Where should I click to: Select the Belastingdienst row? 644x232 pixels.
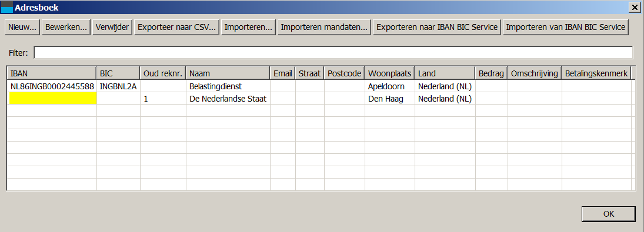(319, 86)
